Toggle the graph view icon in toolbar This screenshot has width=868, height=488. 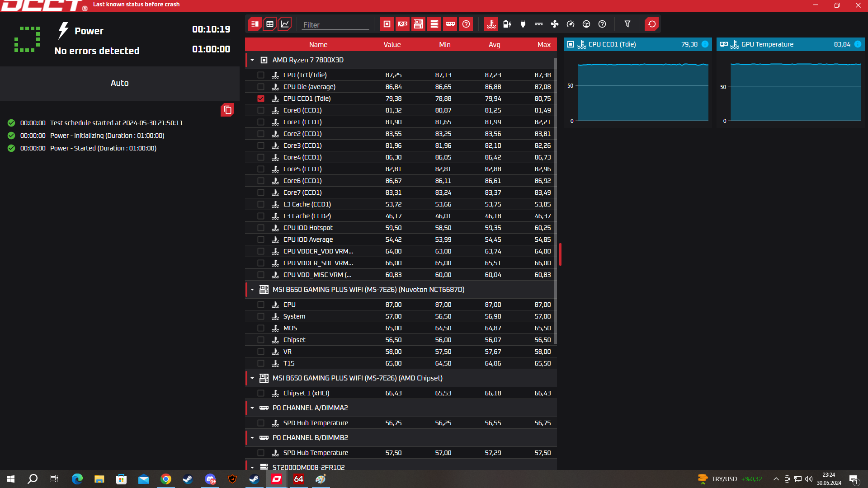285,24
